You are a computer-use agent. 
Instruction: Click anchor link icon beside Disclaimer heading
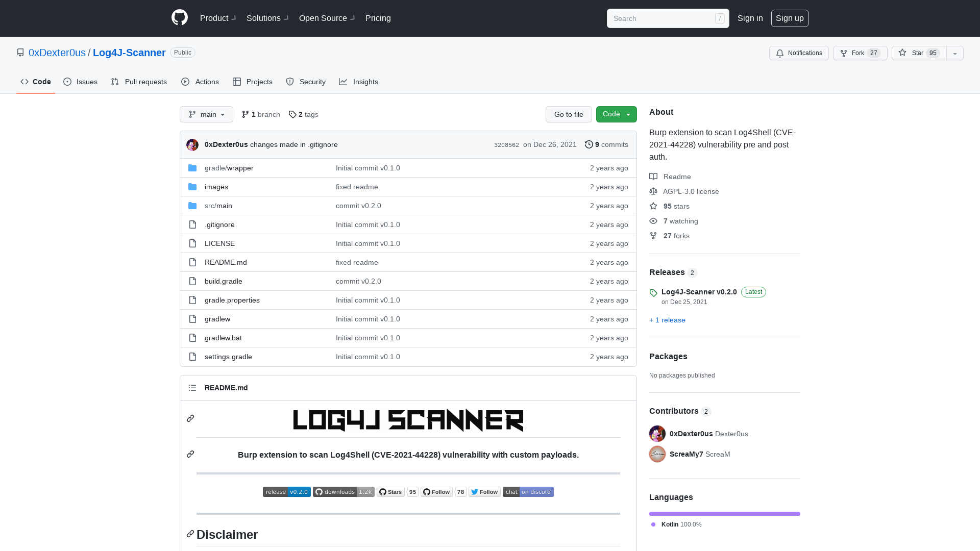pos(190,534)
